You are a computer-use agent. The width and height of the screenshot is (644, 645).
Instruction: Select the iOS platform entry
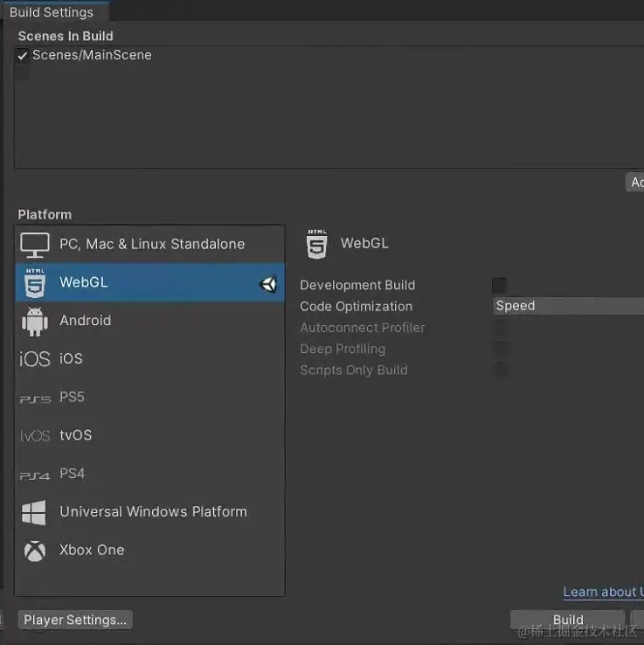[x=149, y=358]
